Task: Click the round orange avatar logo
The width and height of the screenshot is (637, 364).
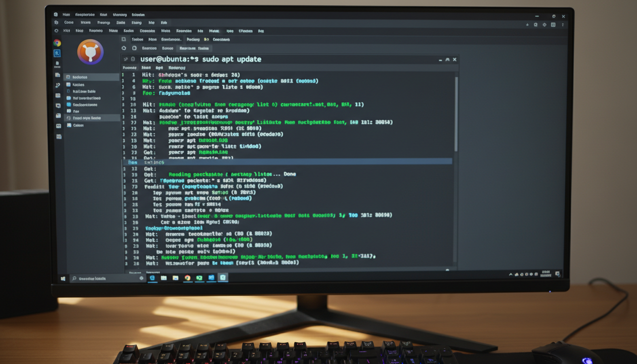Action: tap(90, 52)
